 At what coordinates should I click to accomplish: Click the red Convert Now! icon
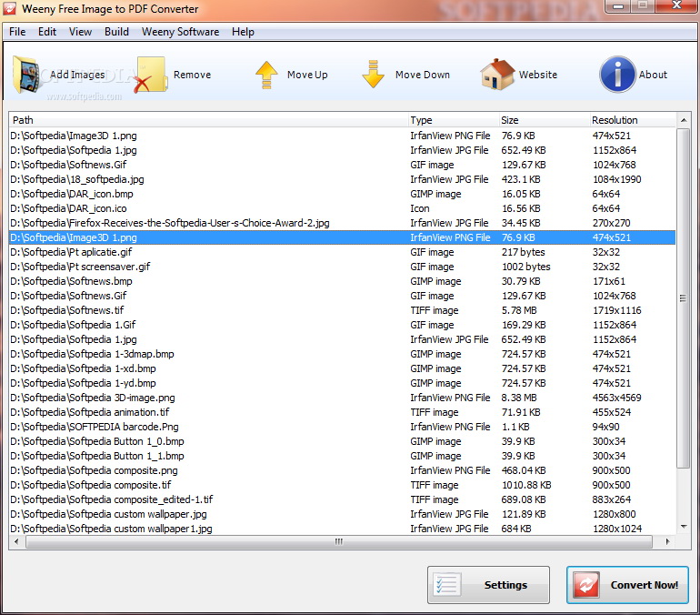click(x=586, y=585)
